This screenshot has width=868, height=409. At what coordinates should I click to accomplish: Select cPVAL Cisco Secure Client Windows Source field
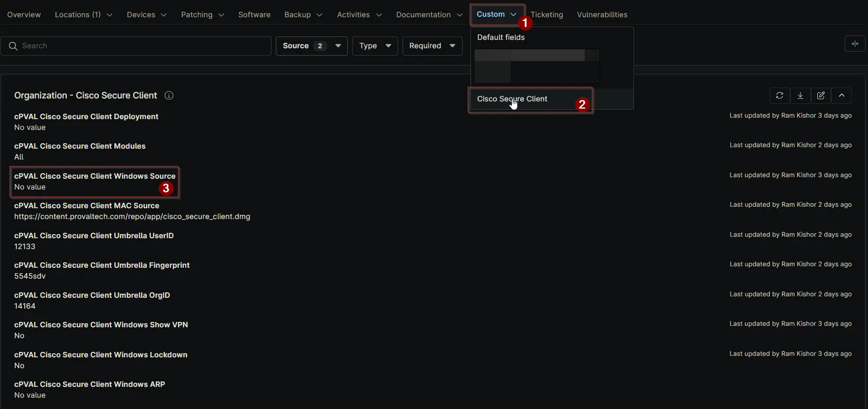[x=95, y=176]
